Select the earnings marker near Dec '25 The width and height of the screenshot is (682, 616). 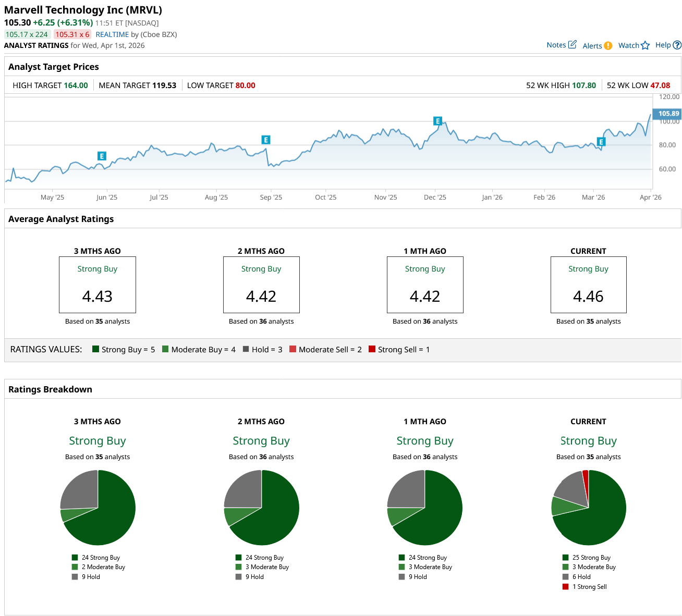(x=437, y=121)
